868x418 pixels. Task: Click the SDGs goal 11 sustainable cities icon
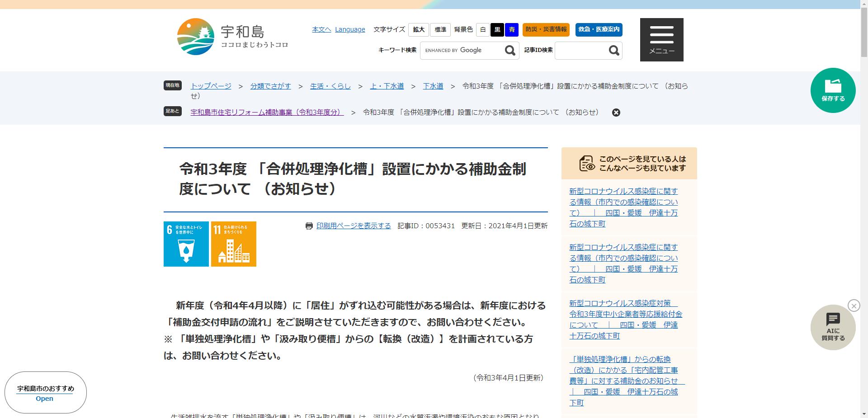coord(233,244)
